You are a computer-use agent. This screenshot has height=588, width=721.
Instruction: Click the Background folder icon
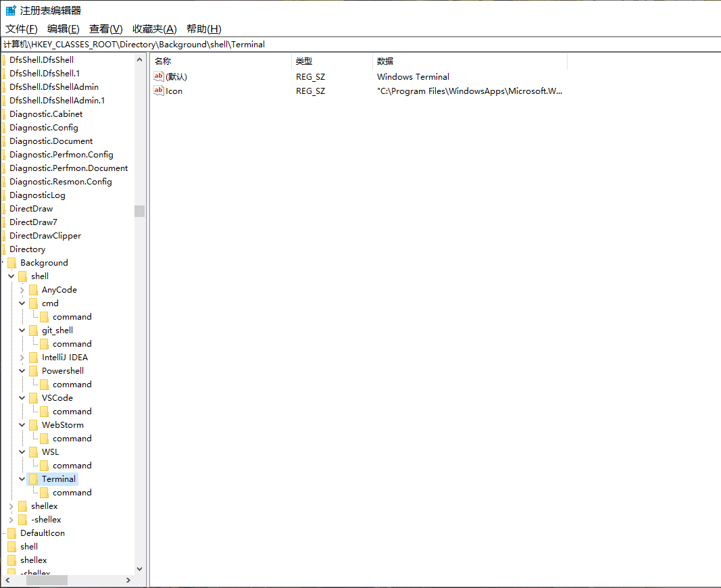click(x=12, y=263)
